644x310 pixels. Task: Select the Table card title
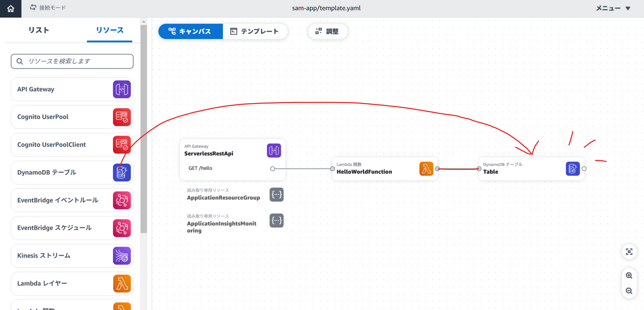coord(491,172)
